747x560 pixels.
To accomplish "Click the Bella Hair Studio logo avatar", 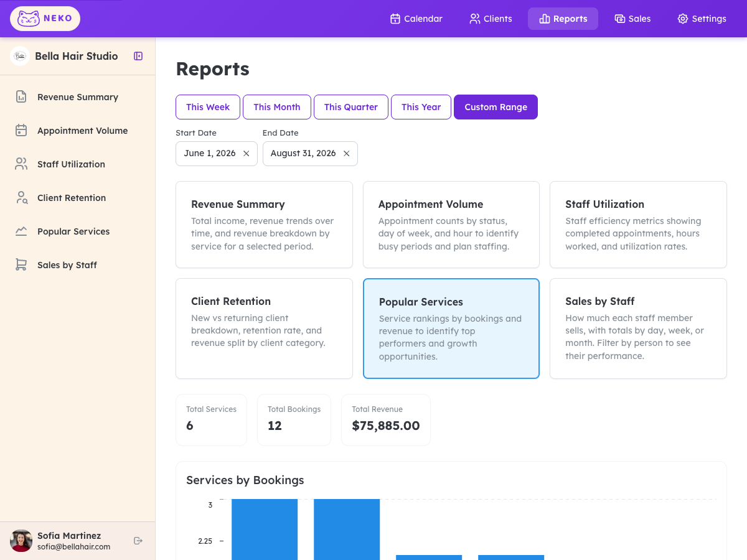I will click(20, 56).
